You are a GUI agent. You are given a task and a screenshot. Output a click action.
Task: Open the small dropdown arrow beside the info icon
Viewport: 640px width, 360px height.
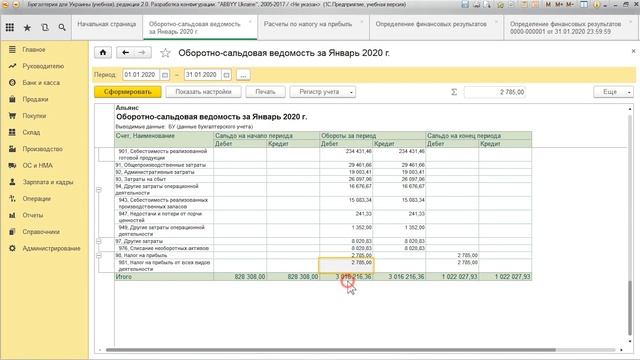pos(604,5)
